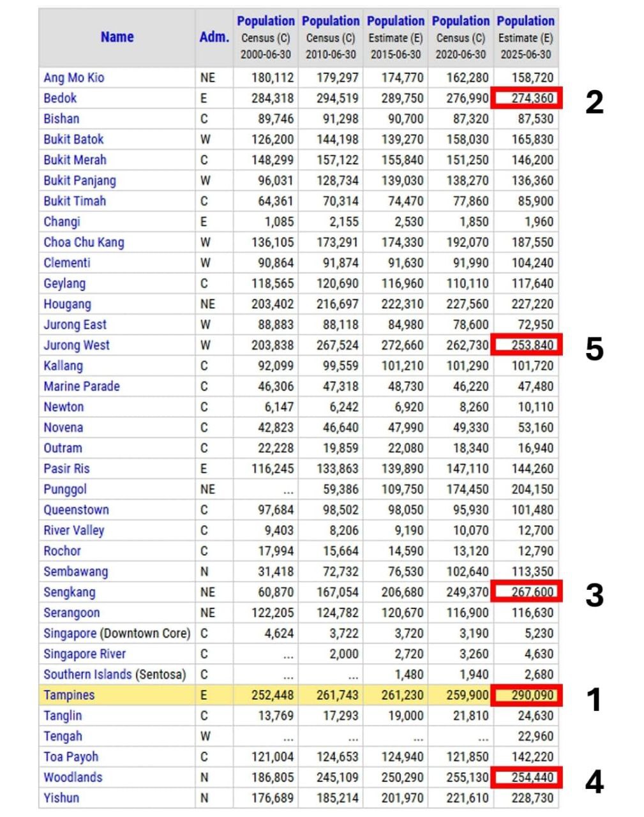Image resolution: width=644 pixels, height=817 pixels.
Task: Open the River Valley link
Action: click(x=73, y=530)
